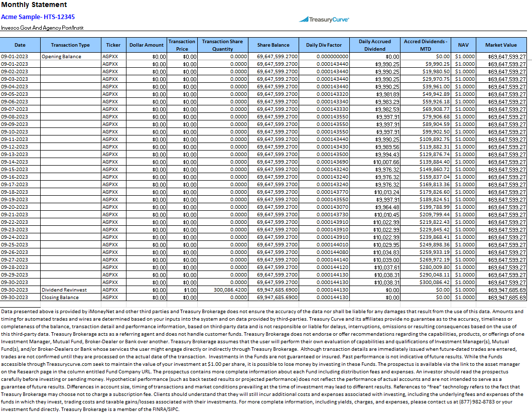Screen dimensions: 532x414
Task: Select the Opening Balance transaction cell
Action: click(x=70, y=57)
